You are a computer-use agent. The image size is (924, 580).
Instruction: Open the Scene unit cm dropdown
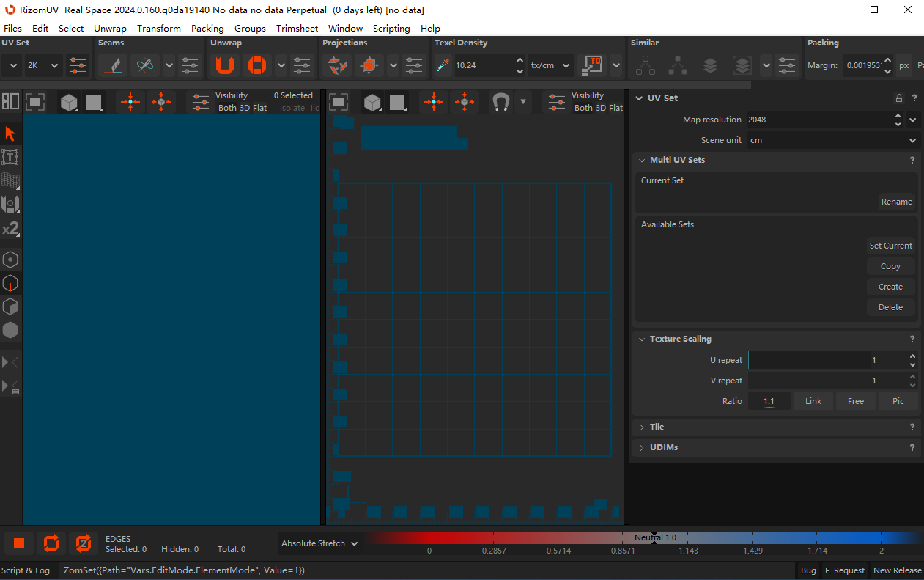point(833,140)
